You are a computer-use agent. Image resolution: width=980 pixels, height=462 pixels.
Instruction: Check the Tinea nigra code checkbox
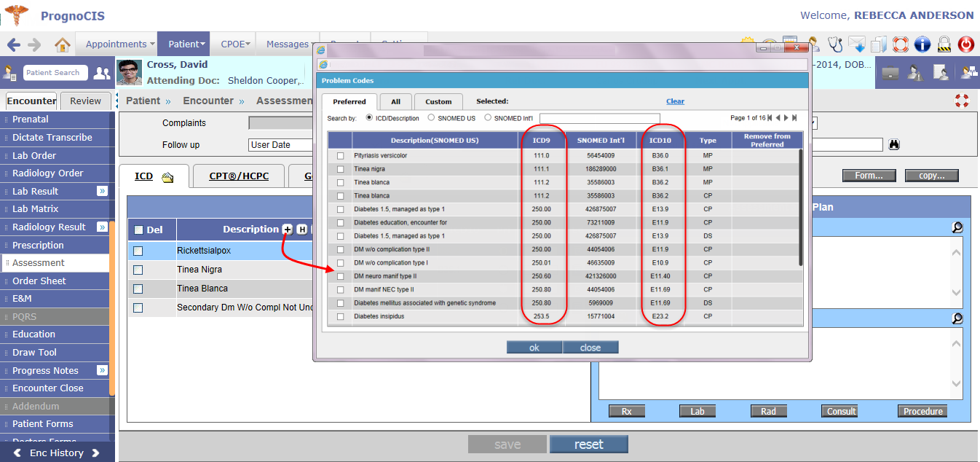pos(340,169)
